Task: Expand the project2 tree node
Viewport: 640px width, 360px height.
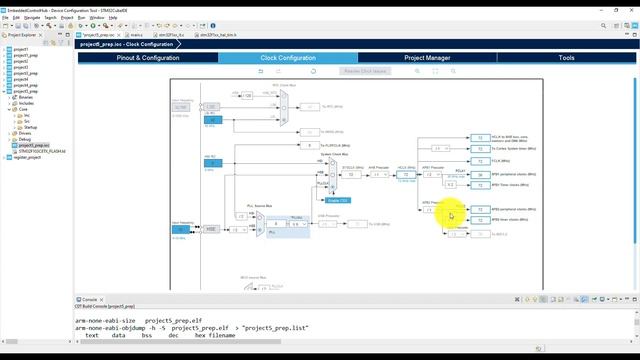Action: point(4,61)
